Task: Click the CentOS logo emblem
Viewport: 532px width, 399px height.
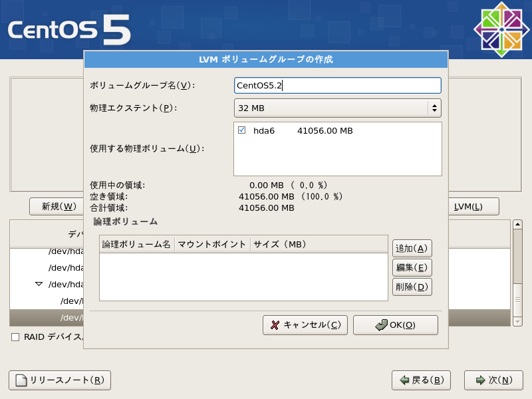Action: pos(501,29)
